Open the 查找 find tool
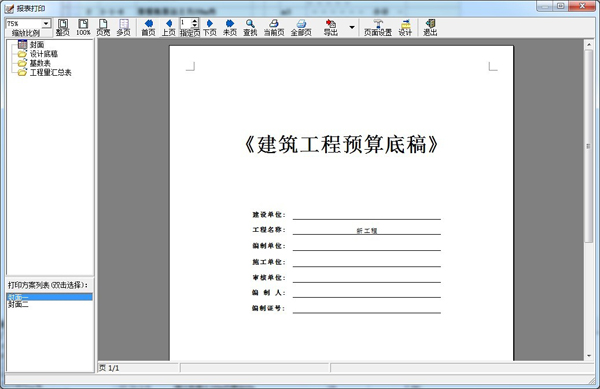600x389 pixels. point(250,28)
